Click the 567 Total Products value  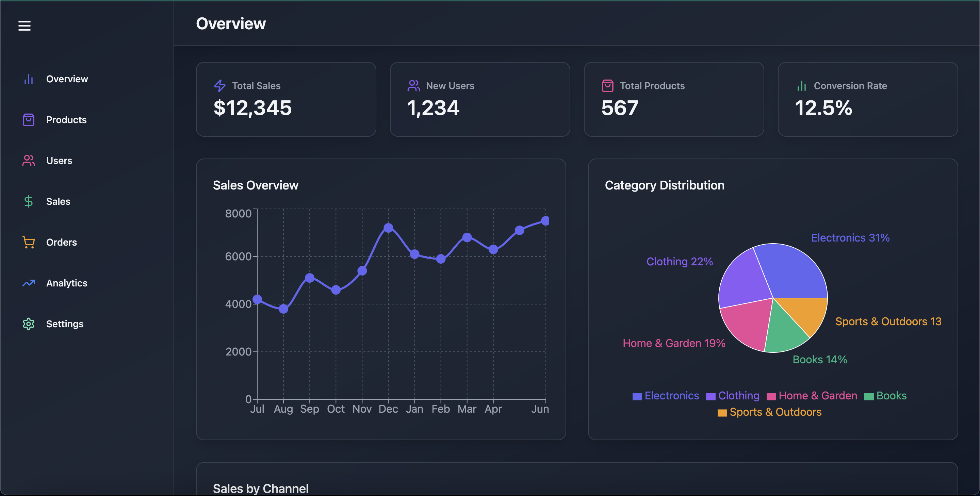620,108
